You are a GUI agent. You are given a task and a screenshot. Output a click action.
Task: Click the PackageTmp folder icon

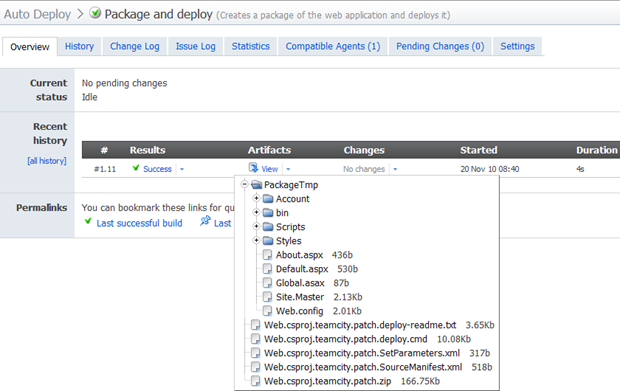(257, 185)
